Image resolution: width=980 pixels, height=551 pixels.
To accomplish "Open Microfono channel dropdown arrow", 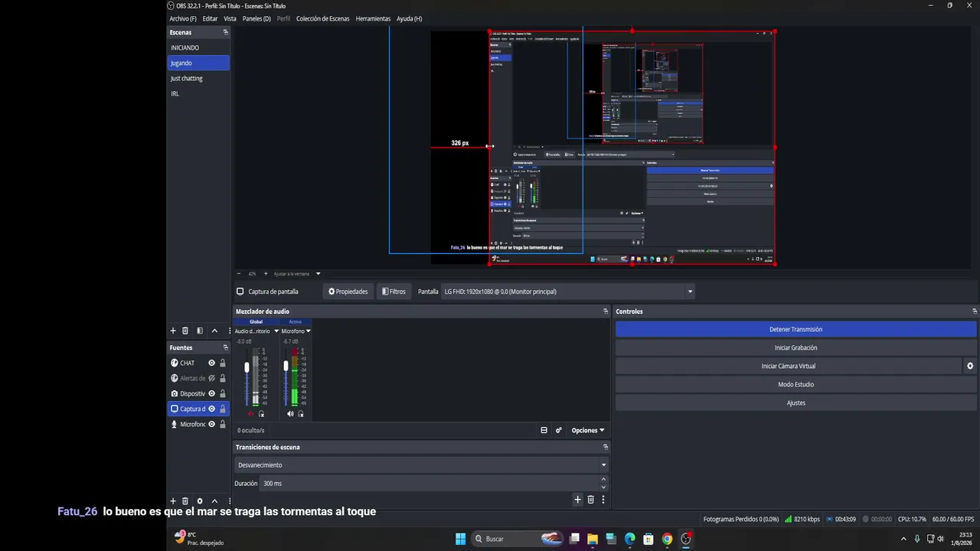I will coord(308,331).
